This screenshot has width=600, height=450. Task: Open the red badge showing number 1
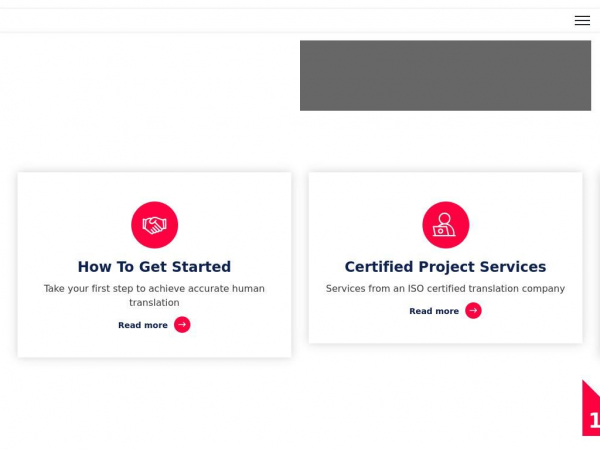[x=591, y=408]
